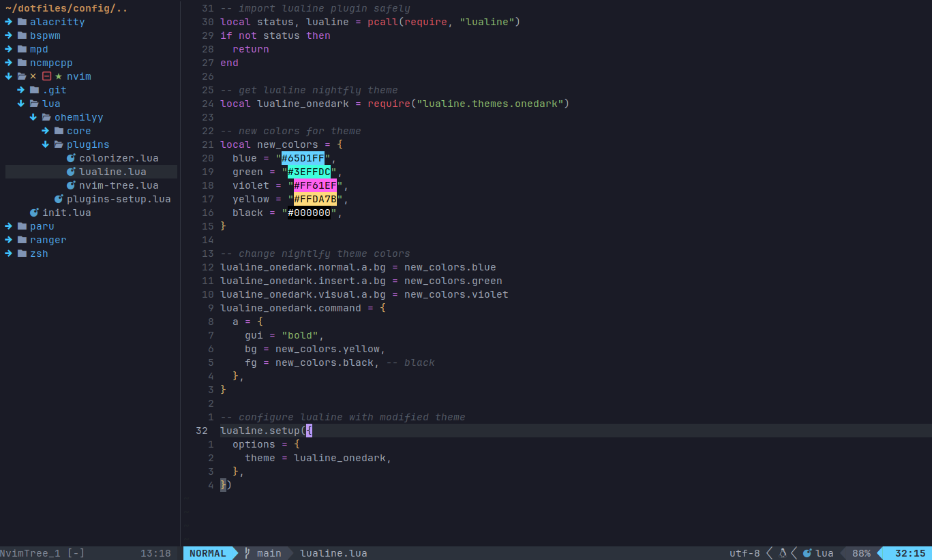Click the red deleted marker on nvim
932x560 pixels.
tap(46, 76)
